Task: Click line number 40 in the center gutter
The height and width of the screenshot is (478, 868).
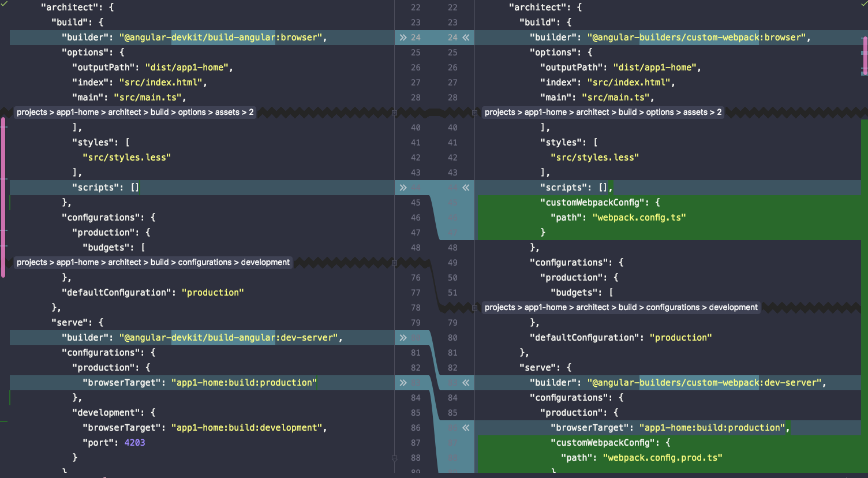Action: [x=416, y=127]
